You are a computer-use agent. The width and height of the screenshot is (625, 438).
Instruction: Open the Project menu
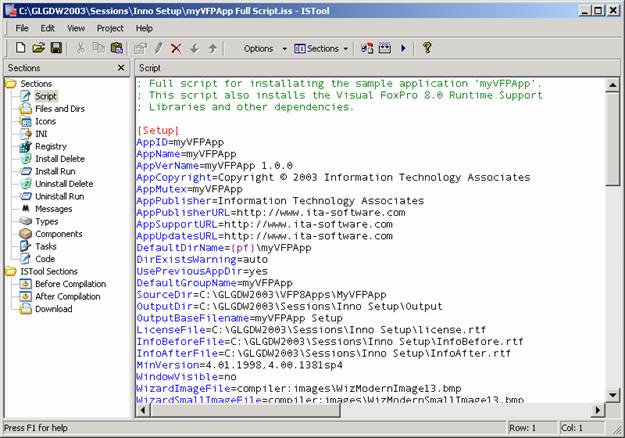pos(110,28)
